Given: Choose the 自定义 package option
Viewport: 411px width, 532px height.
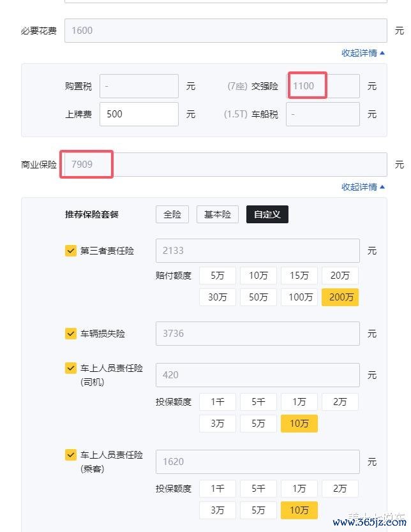Looking at the screenshot, I should (x=267, y=214).
